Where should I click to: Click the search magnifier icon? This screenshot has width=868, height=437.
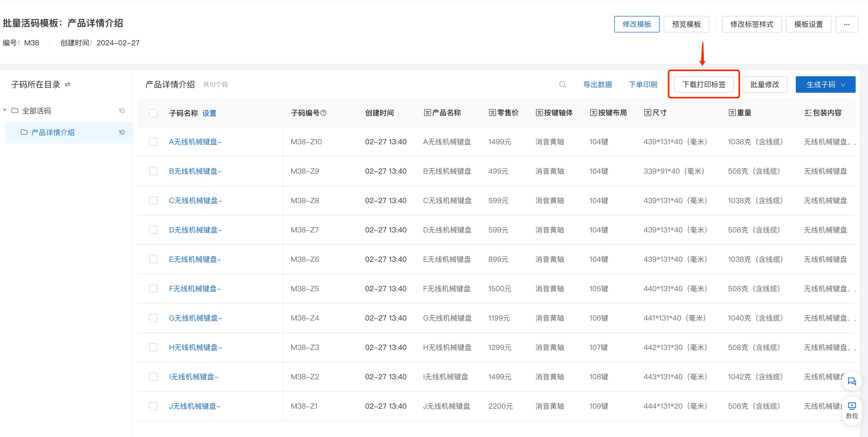pos(562,85)
